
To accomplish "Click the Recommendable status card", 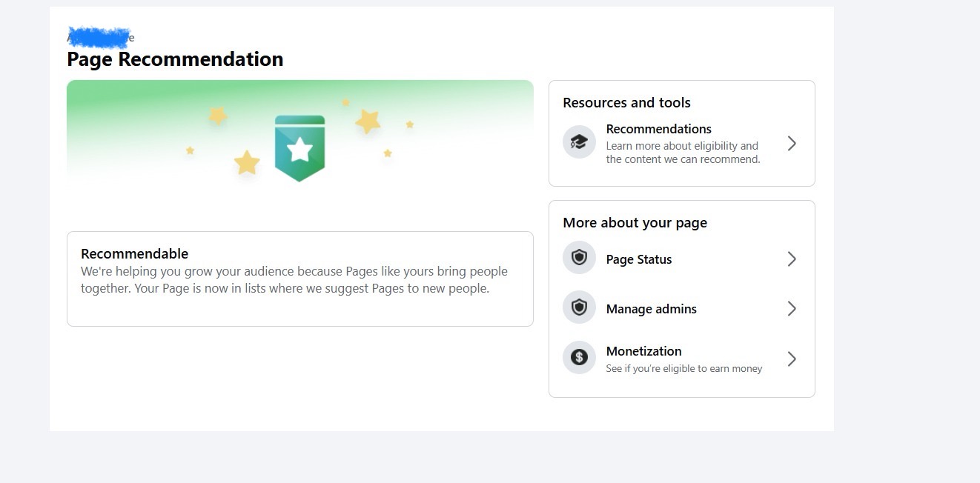I will [299, 279].
